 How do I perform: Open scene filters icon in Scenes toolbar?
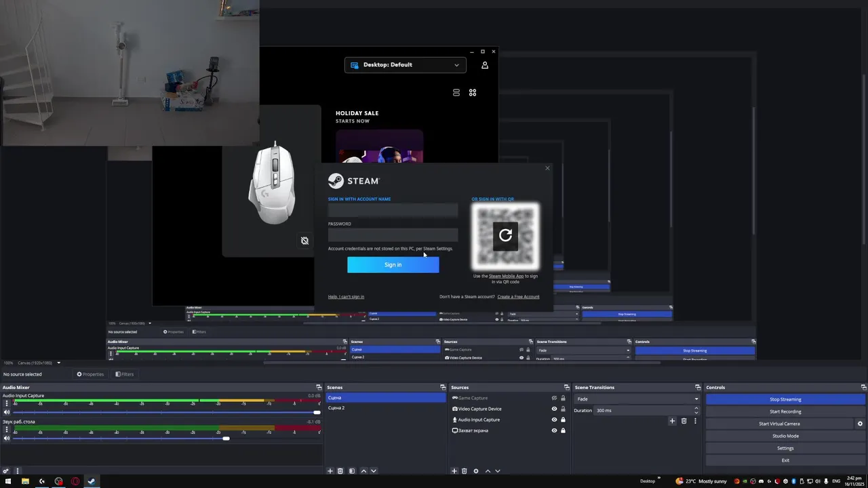351,471
